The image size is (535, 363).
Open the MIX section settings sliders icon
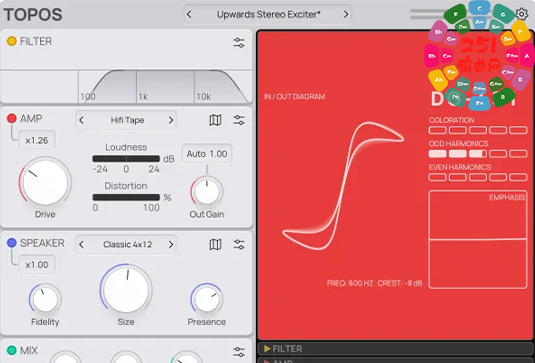coord(239,352)
